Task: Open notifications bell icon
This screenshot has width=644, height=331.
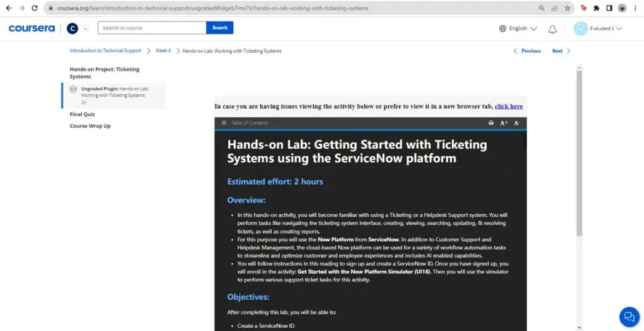Action: tap(553, 29)
